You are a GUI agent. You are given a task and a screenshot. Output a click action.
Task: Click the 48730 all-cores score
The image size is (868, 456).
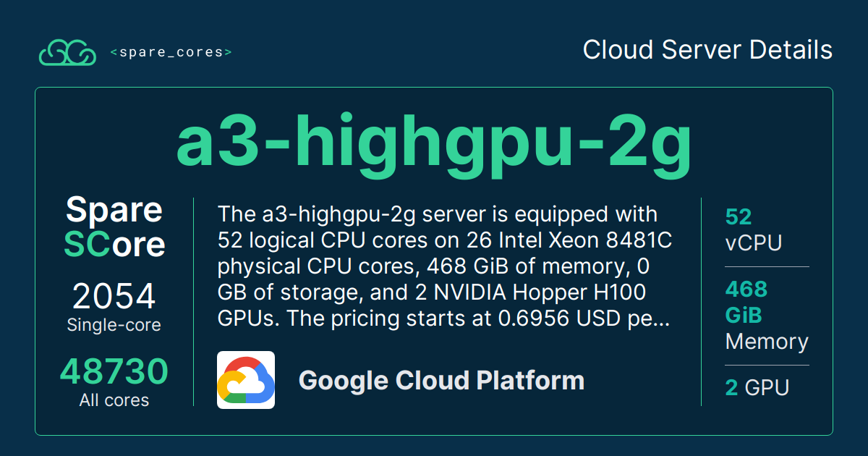pyautogui.click(x=114, y=371)
